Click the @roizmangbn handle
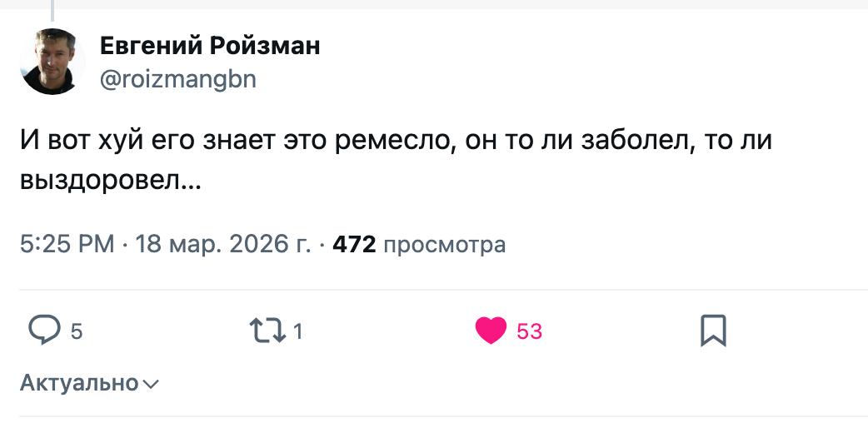 pyautogui.click(x=178, y=79)
